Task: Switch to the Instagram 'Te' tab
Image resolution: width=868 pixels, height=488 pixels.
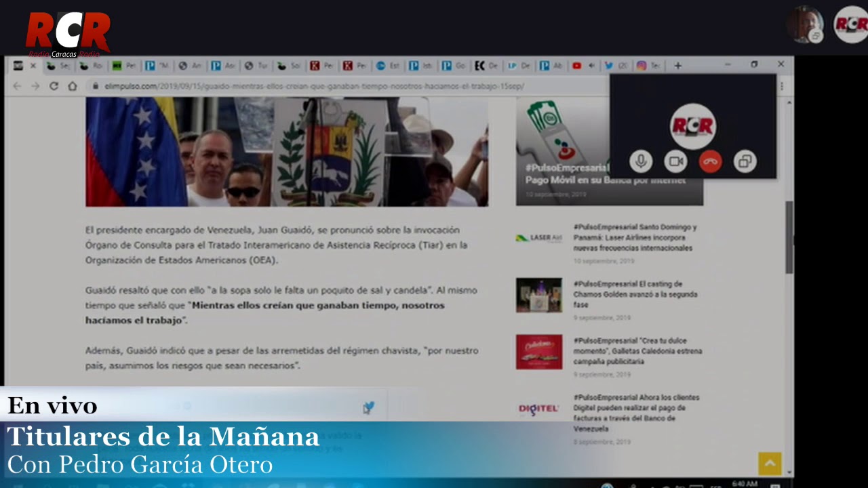Action: pos(649,66)
